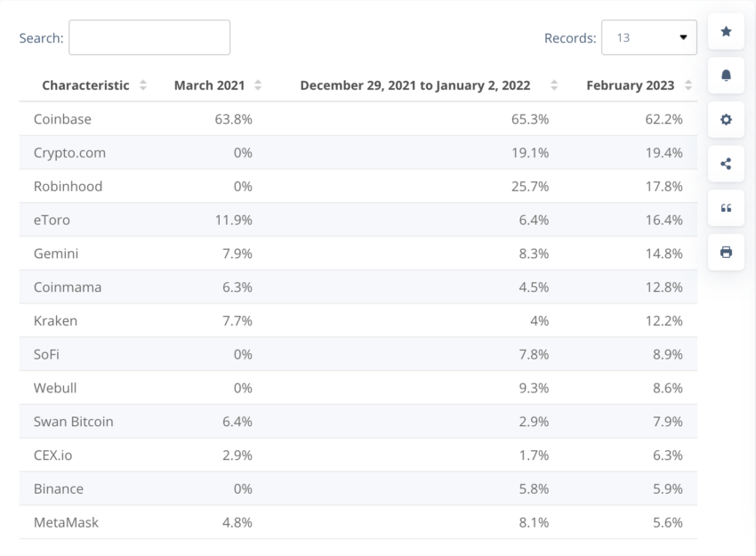756x556 pixels.
Task: Click the Characteristic column header
Action: pyautogui.click(x=85, y=85)
